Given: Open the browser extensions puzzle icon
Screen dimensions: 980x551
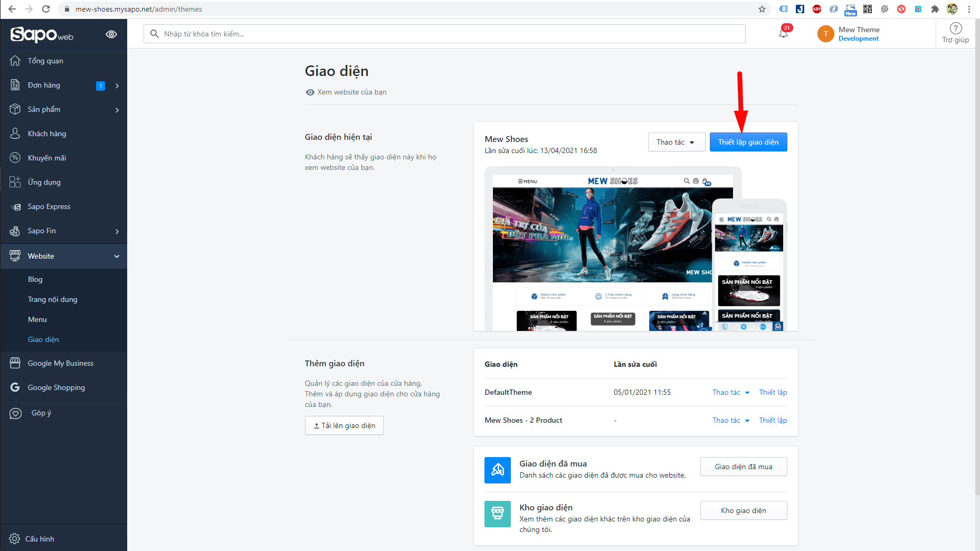Looking at the screenshot, I should [935, 9].
